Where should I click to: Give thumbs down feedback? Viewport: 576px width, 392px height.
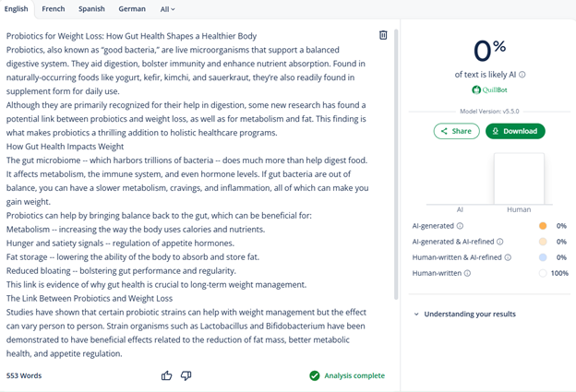point(186,375)
